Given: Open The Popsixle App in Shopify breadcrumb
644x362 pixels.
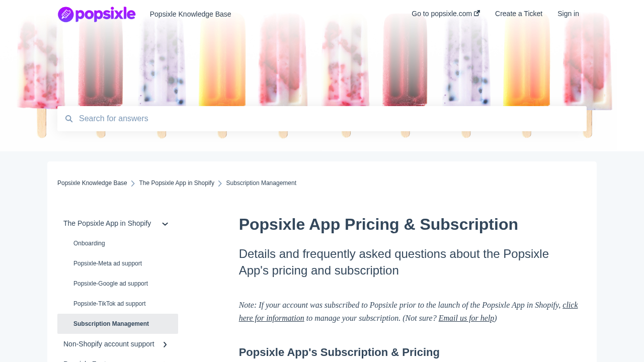Looking at the screenshot, I should pos(177,183).
